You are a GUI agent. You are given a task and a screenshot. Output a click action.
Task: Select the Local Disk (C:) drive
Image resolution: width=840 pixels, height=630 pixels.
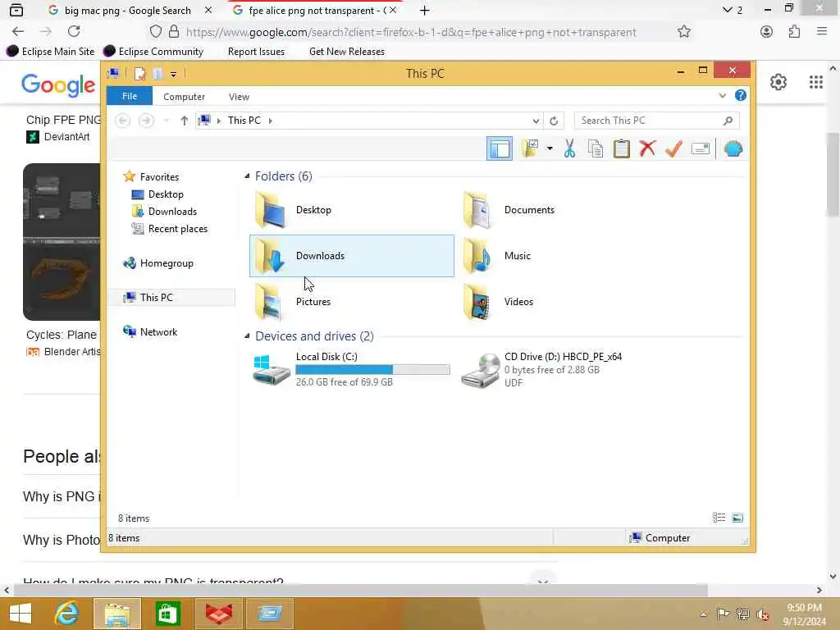click(x=351, y=369)
